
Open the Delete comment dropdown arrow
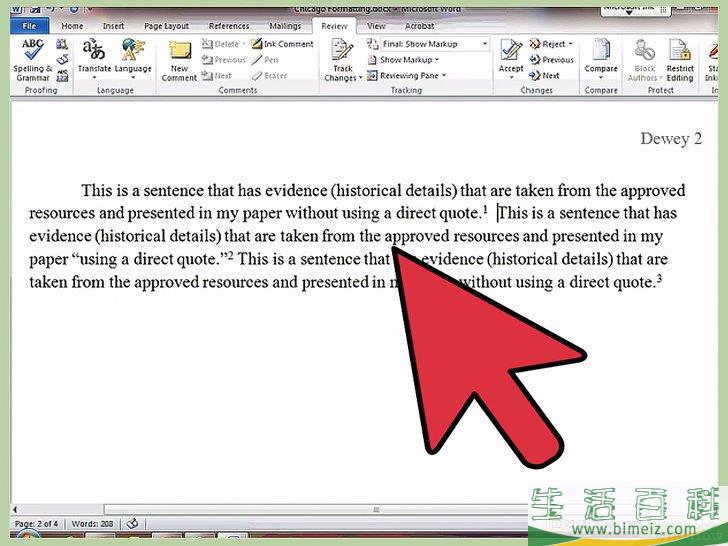(x=244, y=44)
